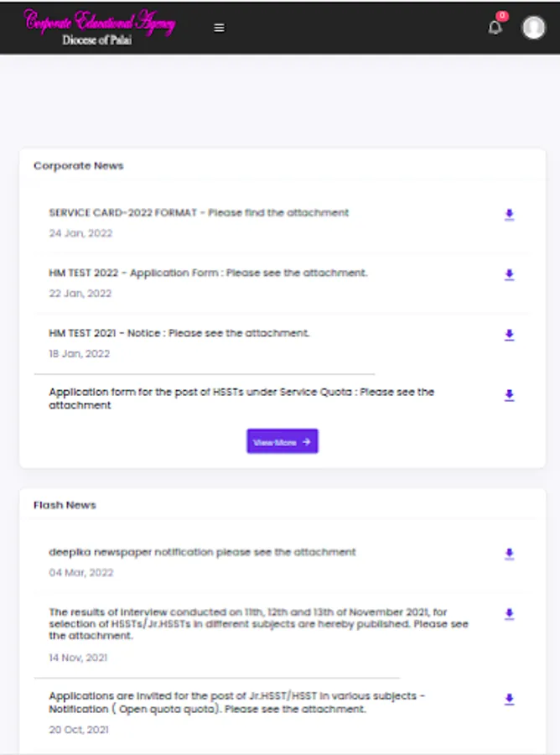Click the View More button
560x755 pixels.
point(283,442)
